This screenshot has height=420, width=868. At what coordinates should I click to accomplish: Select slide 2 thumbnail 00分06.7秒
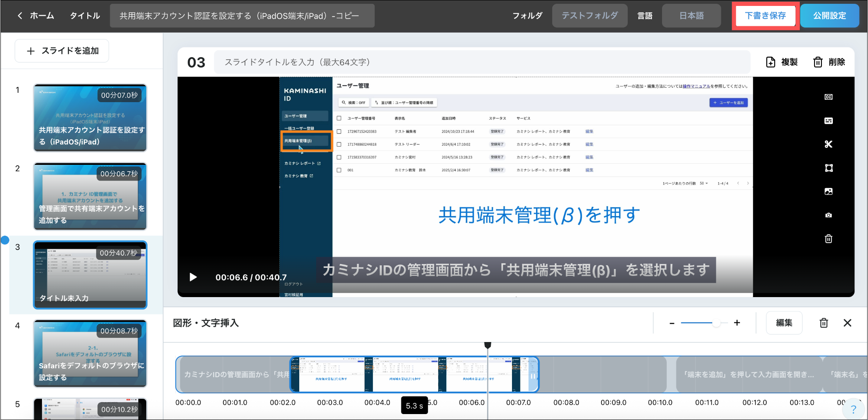point(90,196)
